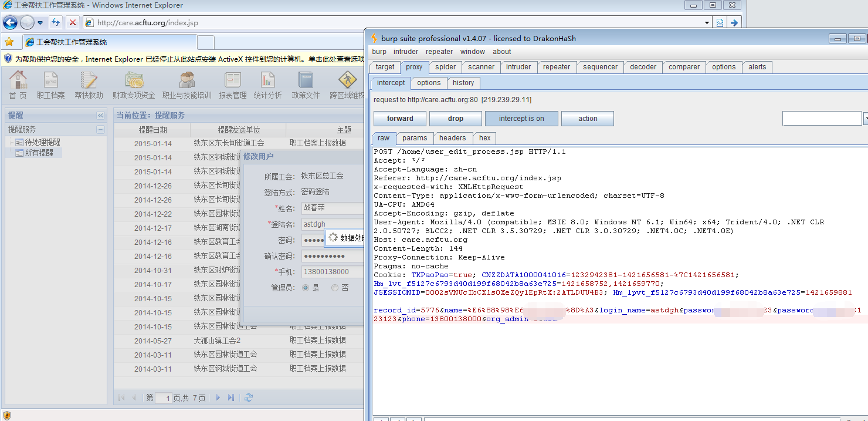This screenshot has height=421, width=868.
Task: Click the IE back navigation arrow
Action: [x=10, y=22]
